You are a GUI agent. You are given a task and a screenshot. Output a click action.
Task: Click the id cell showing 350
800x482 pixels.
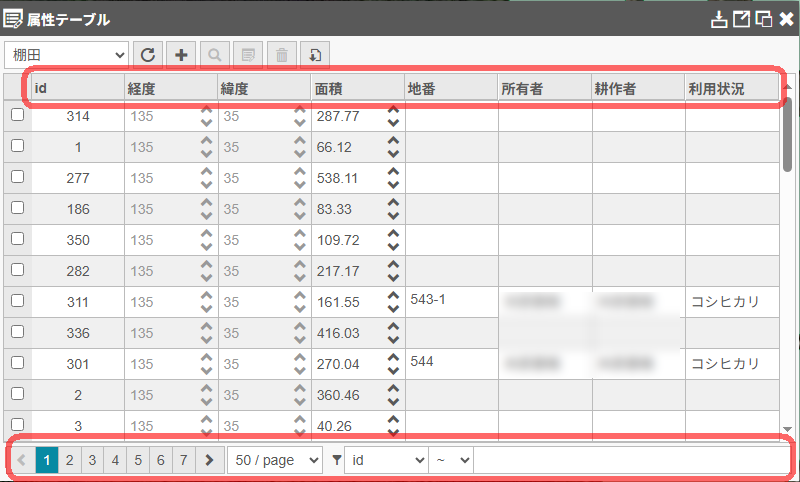pos(78,240)
